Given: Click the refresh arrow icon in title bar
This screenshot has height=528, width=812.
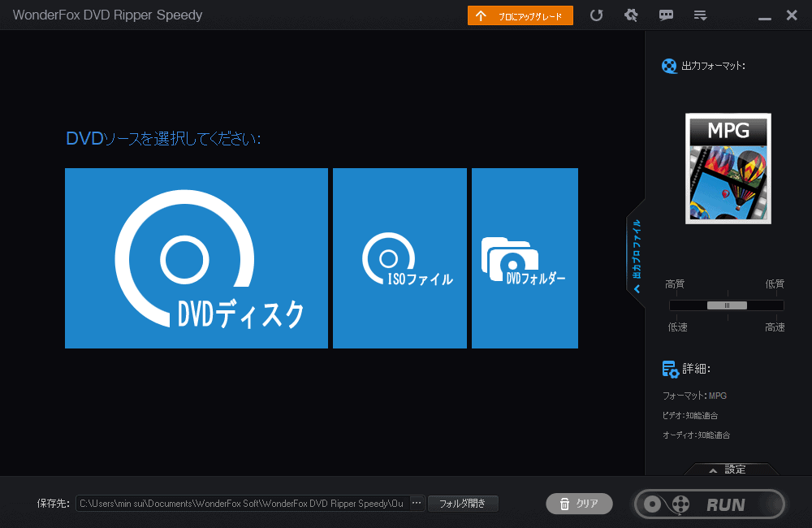Looking at the screenshot, I should coord(596,15).
